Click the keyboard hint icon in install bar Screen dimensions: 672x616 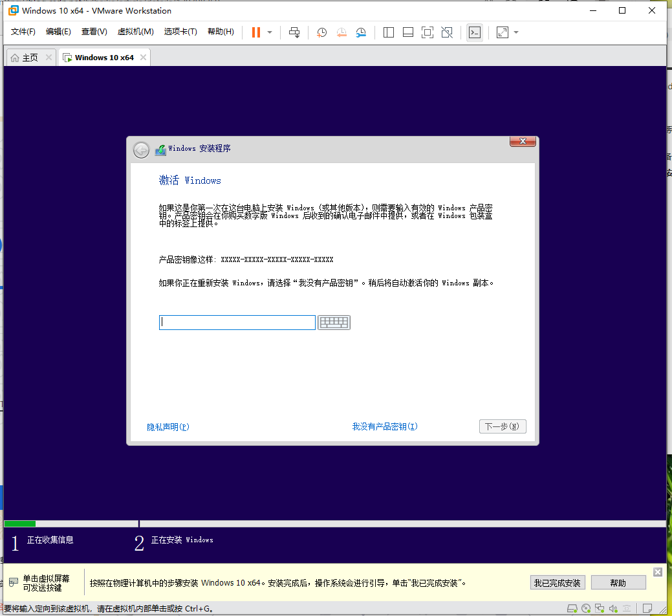(x=14, y=582)
